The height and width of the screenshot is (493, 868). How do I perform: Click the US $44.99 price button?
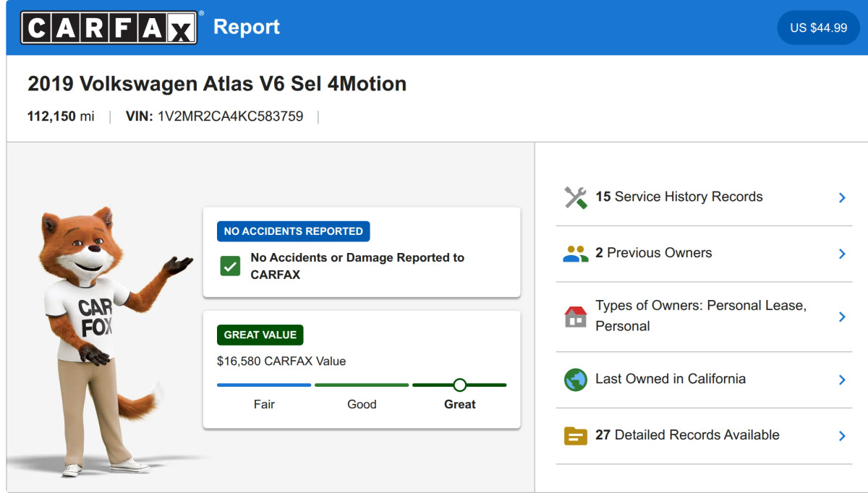click(x=818, y=27)
